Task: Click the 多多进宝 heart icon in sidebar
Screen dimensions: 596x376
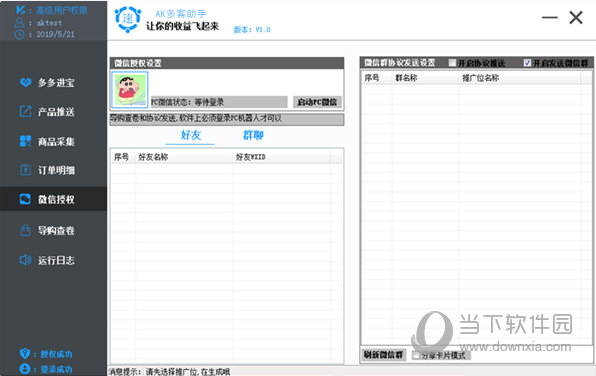Action: point(25,82)
